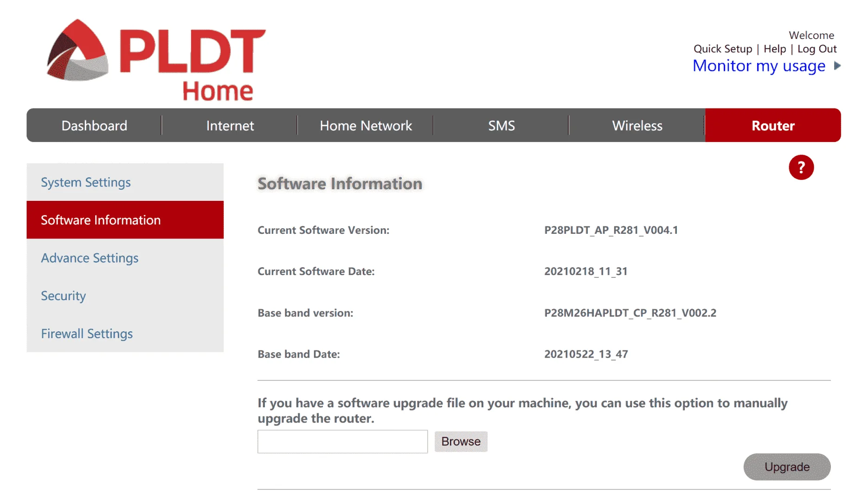Select base band version P28M26HAPLDT_CP_R281_V002.2
The height and width of the screenshot is (501, 868).
pos(630,313)
